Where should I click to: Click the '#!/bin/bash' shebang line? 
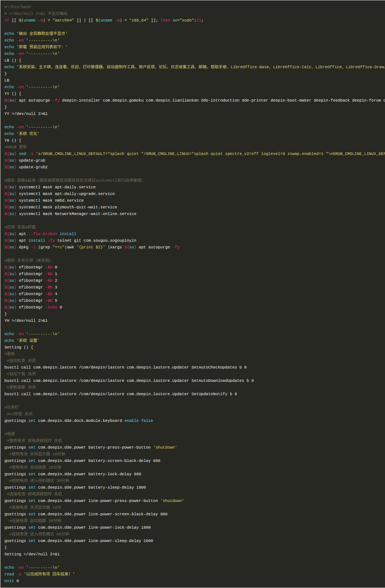pos(18,7)
